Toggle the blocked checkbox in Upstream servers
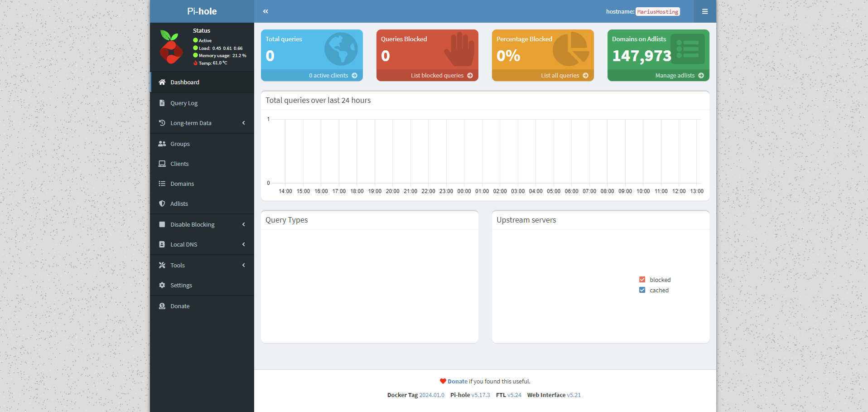The image size is (868, 412). pos(642,280)
